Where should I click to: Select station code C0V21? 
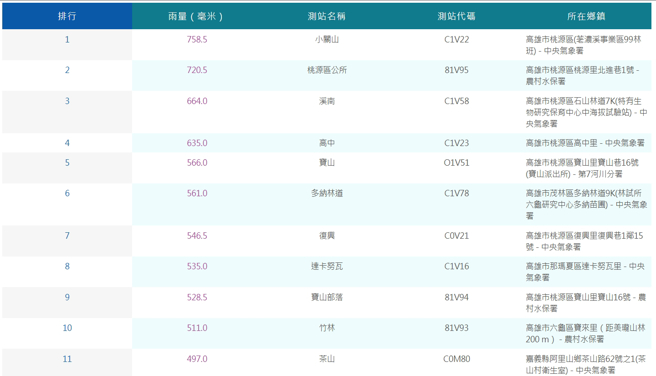[x=456, y=235]
